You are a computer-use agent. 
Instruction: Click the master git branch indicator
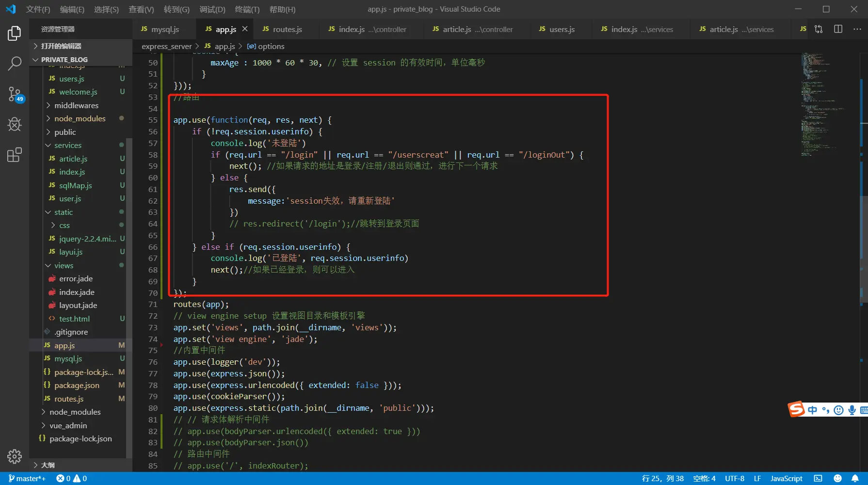(27, 478)
